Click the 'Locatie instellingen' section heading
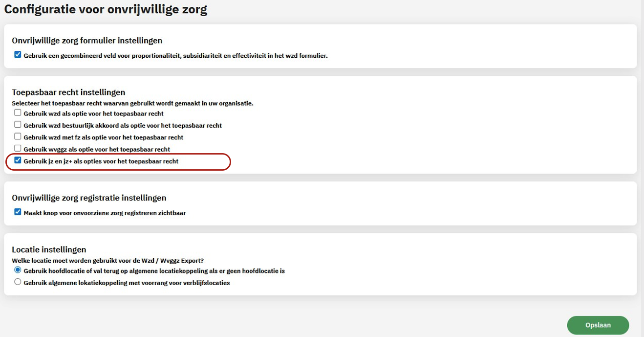 click(49, 249)
